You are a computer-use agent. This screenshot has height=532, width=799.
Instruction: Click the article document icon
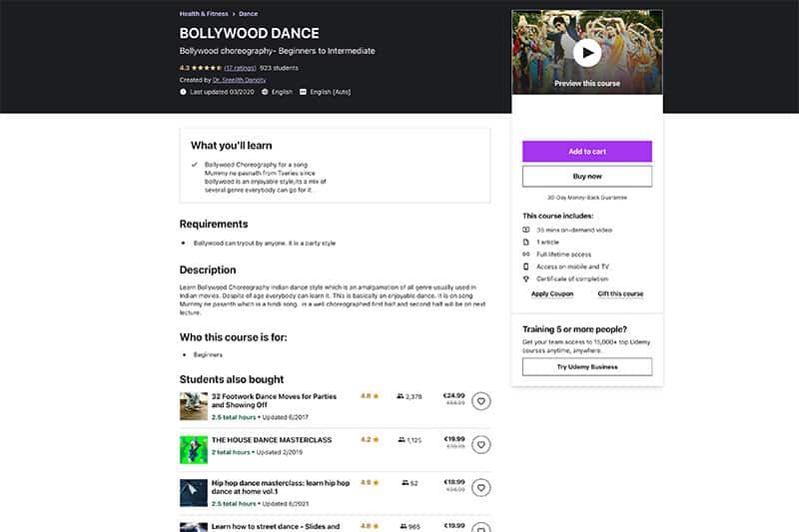(526, 242)
